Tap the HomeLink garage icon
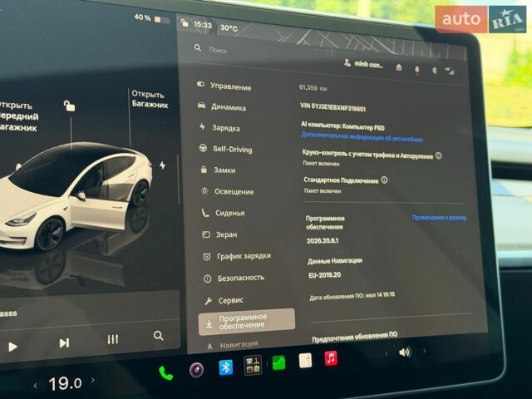 399,67
